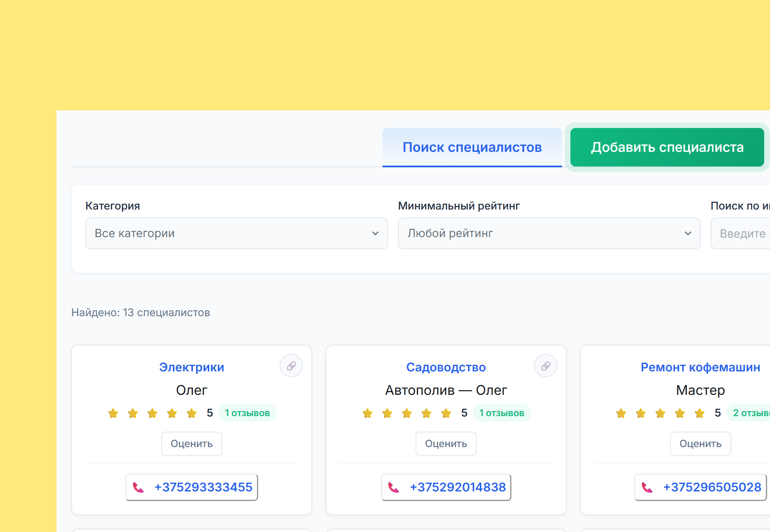Click the link icon on the Садоводство card
This screenshot has height=532, width=770.
coord(546,365)
